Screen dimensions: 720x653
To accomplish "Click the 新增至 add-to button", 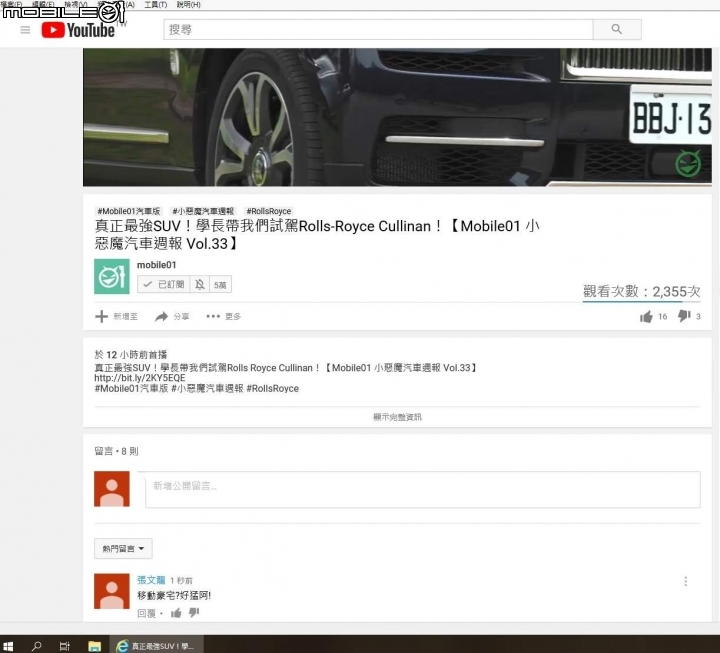I will 116,316.
